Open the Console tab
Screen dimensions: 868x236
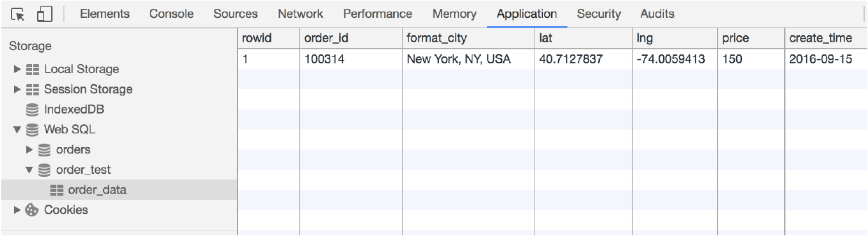(172, 13)
